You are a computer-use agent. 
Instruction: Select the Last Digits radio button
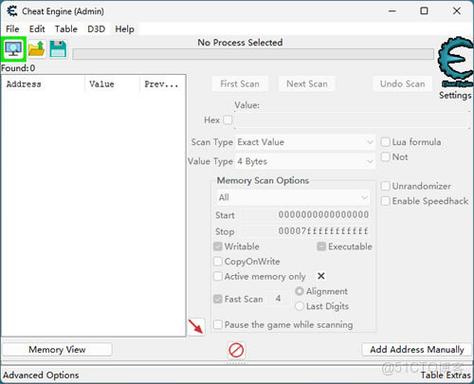click(299, 306)
